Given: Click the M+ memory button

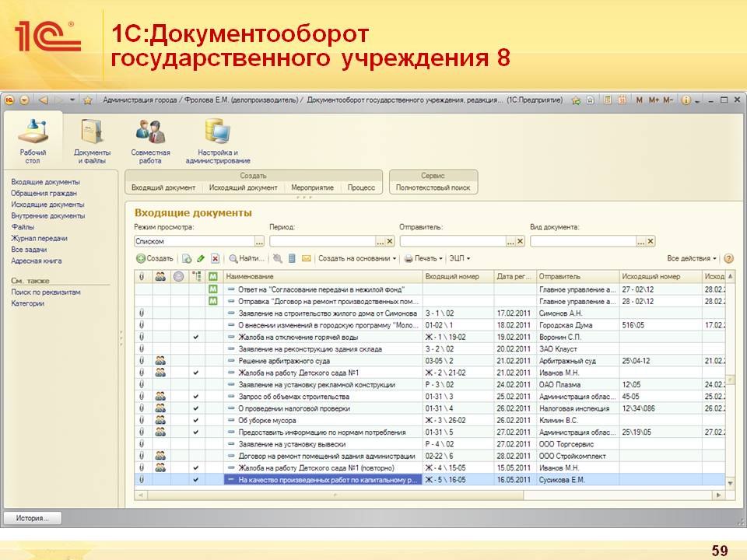Looking at the screenshot, I should click(654, 100).
